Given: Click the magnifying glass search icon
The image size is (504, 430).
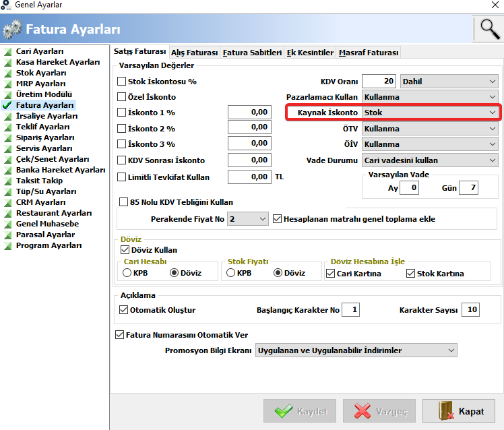Looking at the screenshot, I should pos(489,29).
